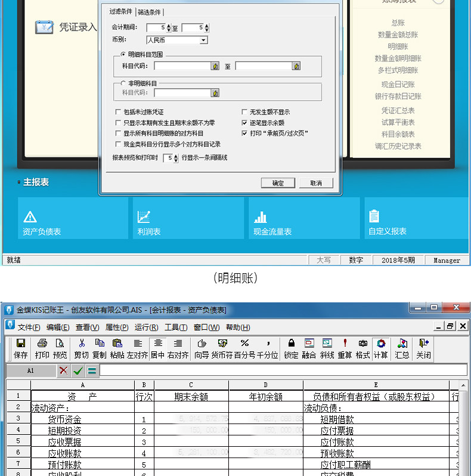Open the 属性(P) menu
471x476 pixels.
pyautogui.click(x=117, y=327)
